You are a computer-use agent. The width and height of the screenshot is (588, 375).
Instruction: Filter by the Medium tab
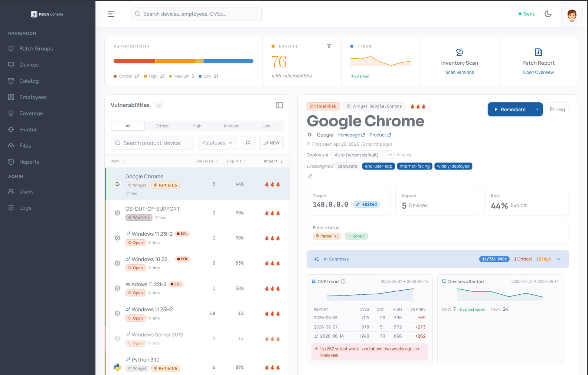[x=232, y=126]
